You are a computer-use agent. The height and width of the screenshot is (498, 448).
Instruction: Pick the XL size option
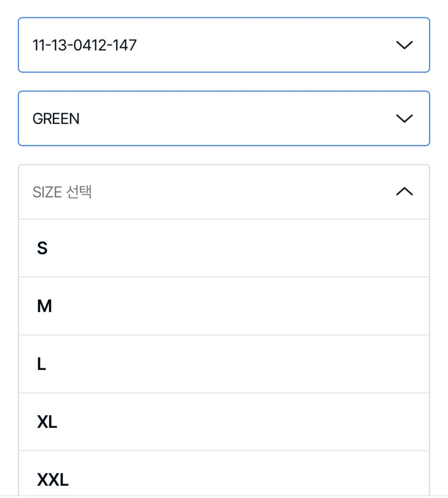224,422
